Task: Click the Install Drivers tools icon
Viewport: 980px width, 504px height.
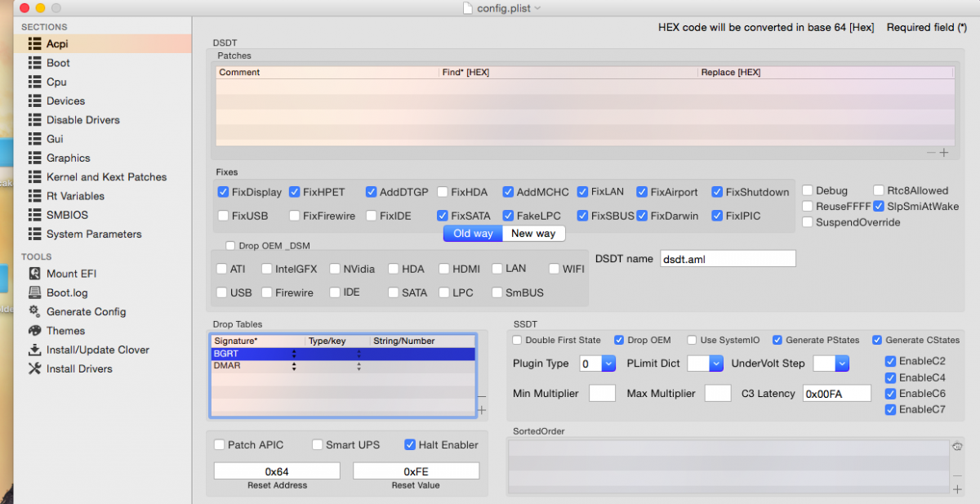Action: tap(34, 368)
